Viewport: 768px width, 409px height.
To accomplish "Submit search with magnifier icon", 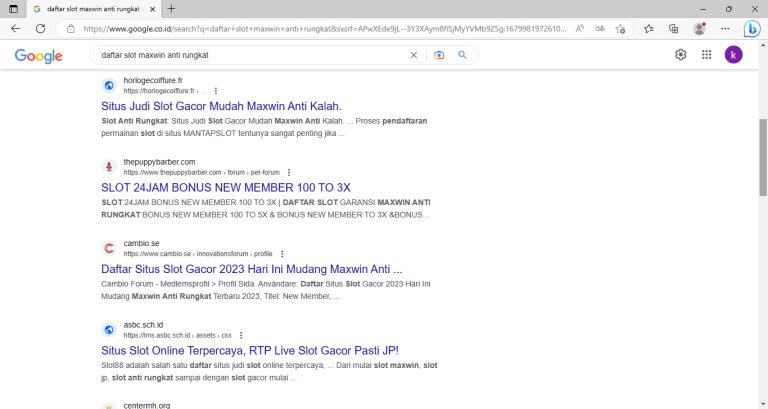I will tap(462, 55).
